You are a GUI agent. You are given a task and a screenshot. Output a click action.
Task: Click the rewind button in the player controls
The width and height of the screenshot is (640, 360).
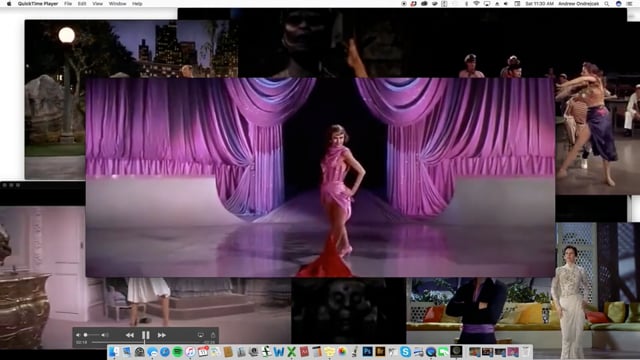pos(130,335)
